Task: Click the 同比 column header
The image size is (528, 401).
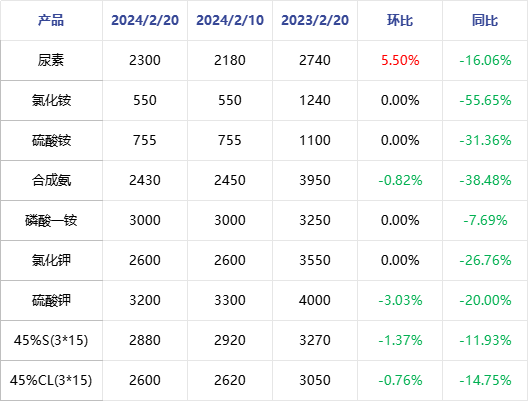Action: (x=485, y=20)
